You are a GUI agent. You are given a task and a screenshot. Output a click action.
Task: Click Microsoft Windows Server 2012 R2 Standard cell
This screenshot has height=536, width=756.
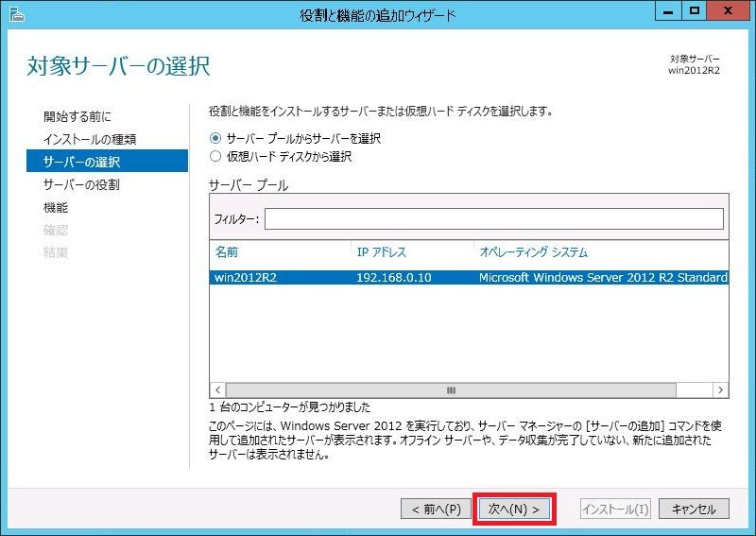click(603, 277)
